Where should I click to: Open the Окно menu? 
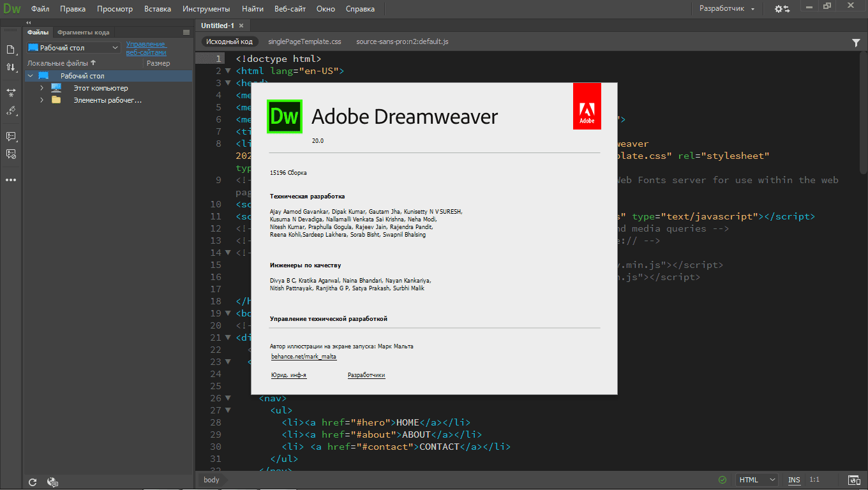(325, 9)
